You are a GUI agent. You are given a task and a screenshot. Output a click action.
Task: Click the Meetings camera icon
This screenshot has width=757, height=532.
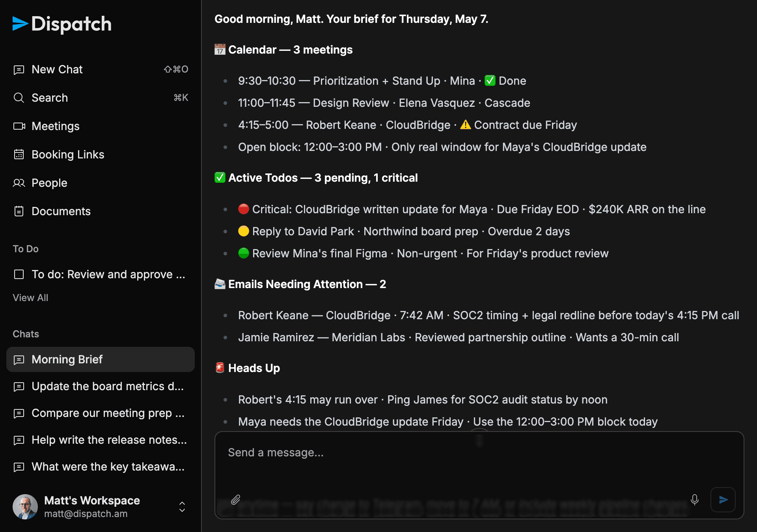[x=19, y=126]
